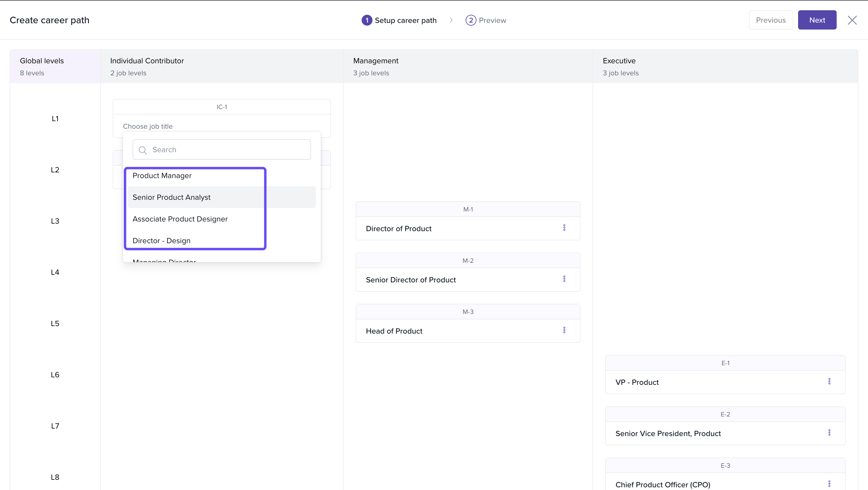Select Director - Design from dropdown
868x490 pixels.
coord(162,240)
